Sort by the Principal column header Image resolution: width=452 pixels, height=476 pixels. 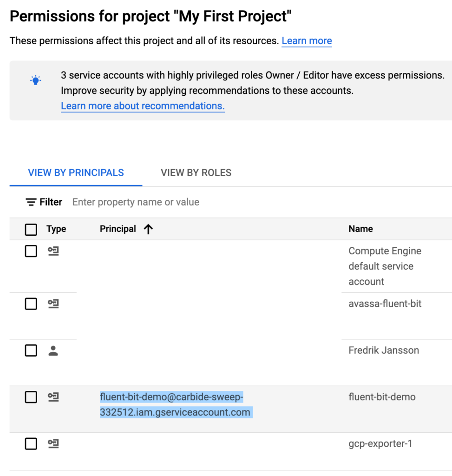click(x=118, y=229)
